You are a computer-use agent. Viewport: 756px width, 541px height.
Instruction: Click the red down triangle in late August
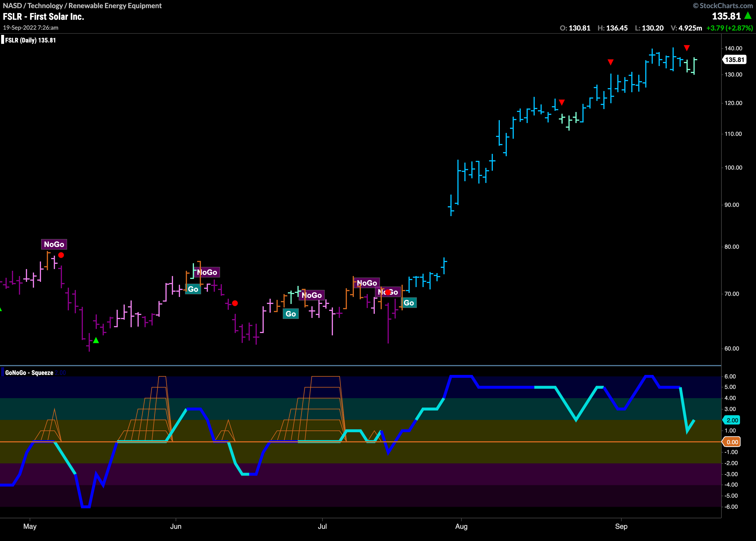click(610, 62)
